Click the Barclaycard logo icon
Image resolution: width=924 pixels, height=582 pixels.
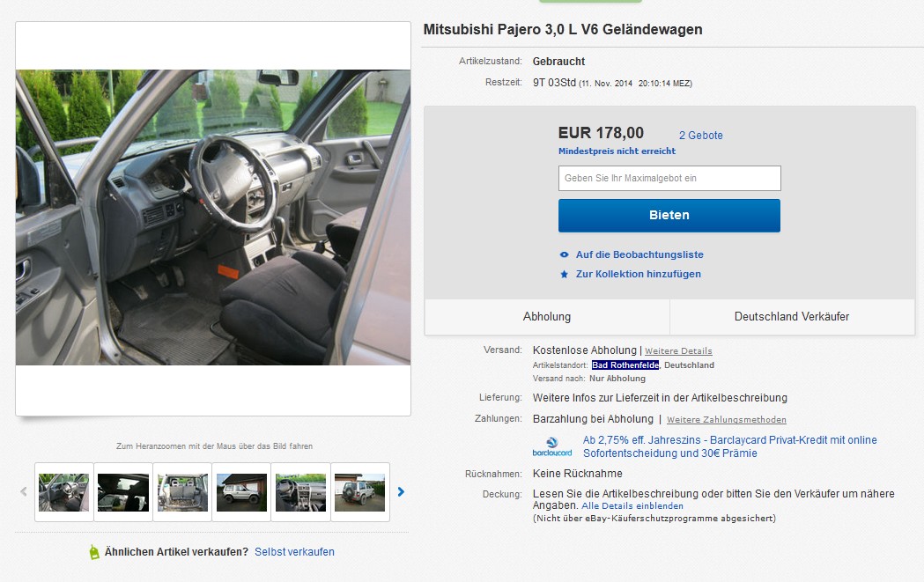pyautogui.click(x=552, y=447)
